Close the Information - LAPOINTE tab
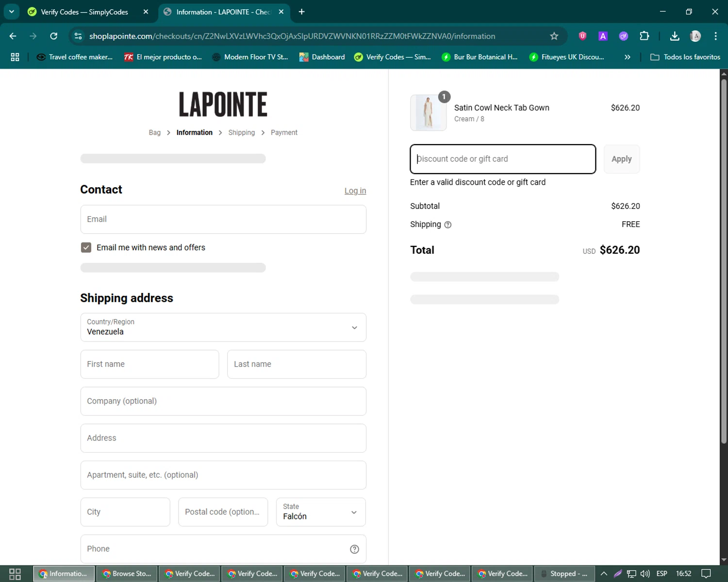This screenshot has height=582, width=728. point(281,12)
